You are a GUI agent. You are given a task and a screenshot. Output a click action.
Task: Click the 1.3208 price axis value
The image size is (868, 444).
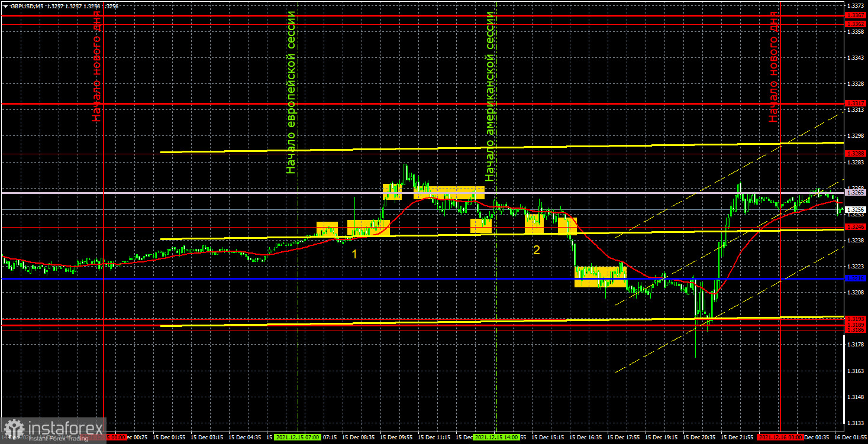(856, 293)
